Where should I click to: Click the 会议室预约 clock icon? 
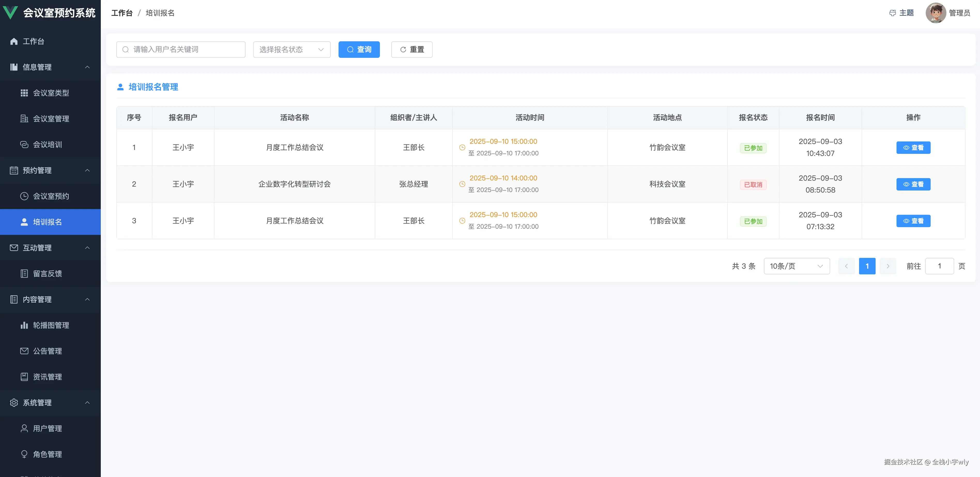(24, 196)
